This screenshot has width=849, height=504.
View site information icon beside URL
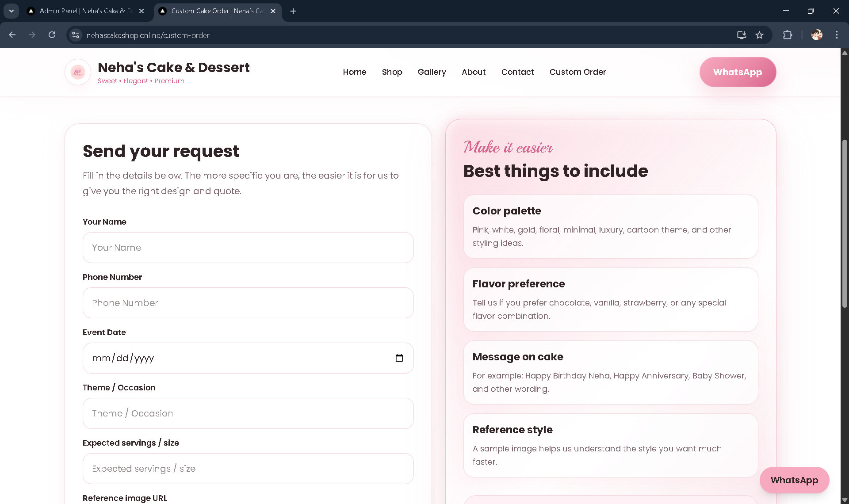click(x=76, y=35)
